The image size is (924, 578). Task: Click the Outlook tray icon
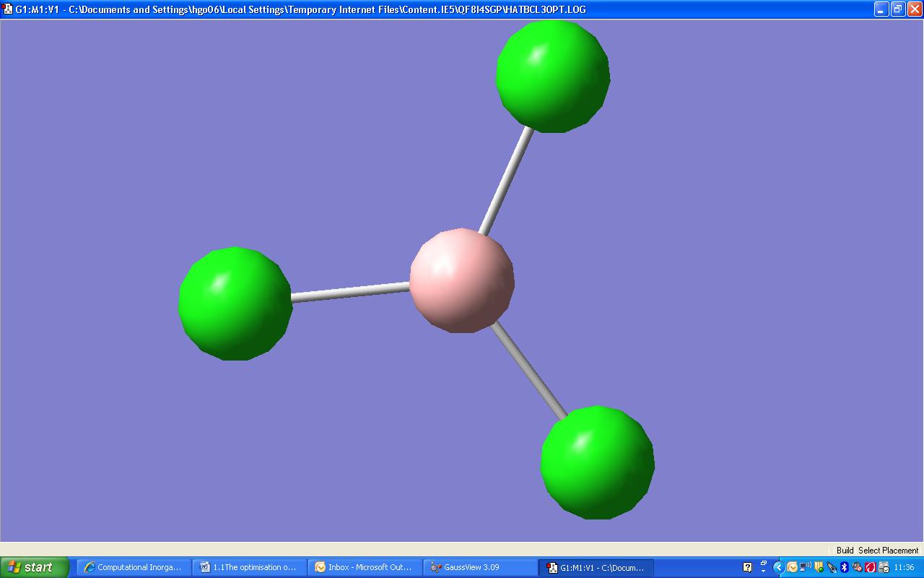[x=792, y=567]
